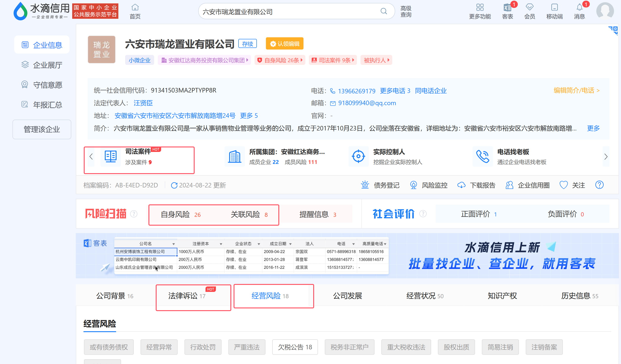Select 关联风险 8 in risk scan
This screenshot has width=621, height=364.
[249, 214]
